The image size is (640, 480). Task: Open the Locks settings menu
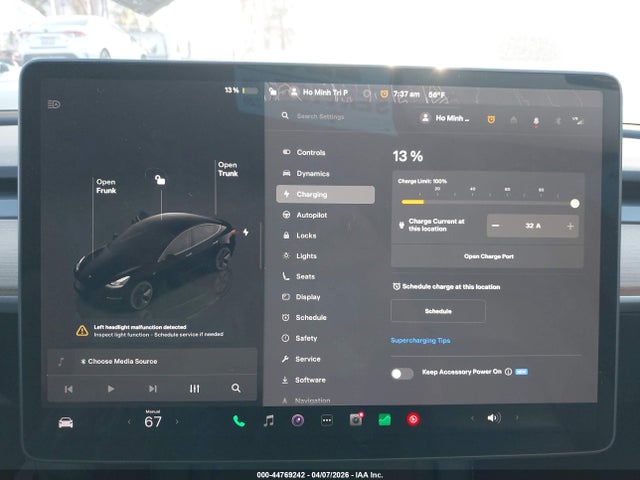(300, 236)
